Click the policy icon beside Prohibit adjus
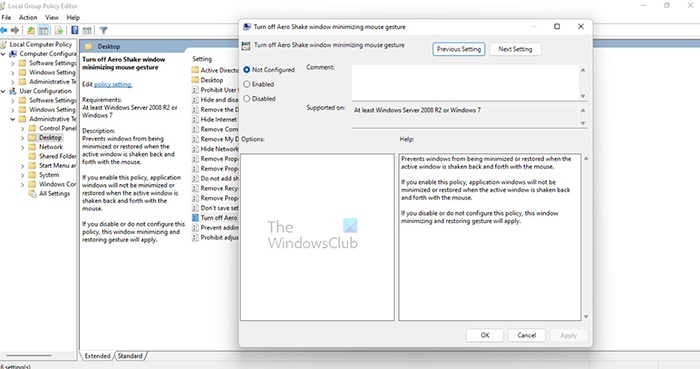Image resolution: width=700 pixels, height=369 pixels. coord(195,237)
